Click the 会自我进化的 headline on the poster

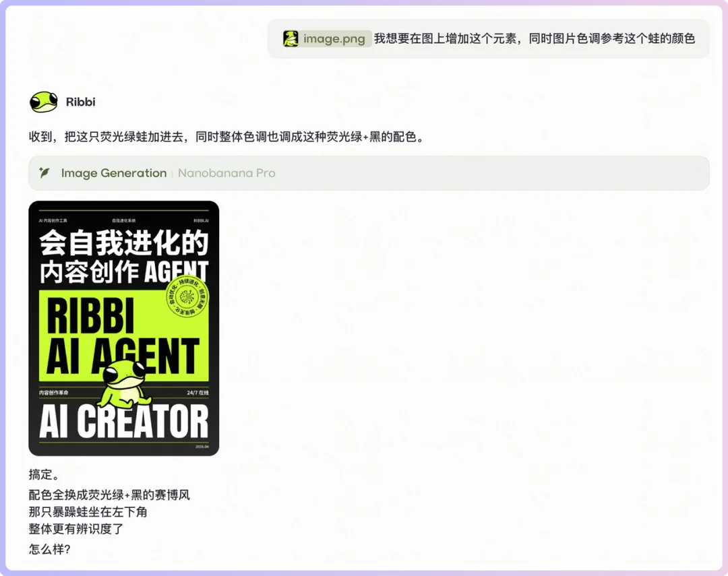click(123, 243)
